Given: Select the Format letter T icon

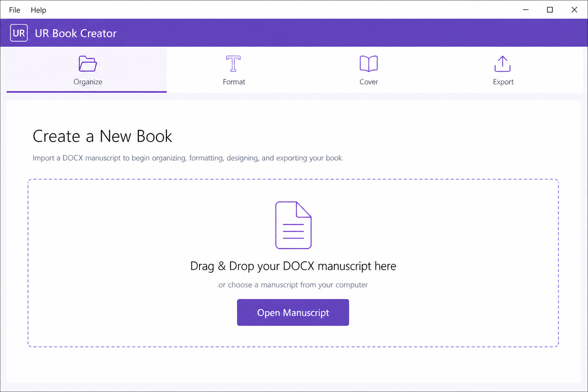Looking at the screenshot, I should pyautogui.click(x=234, y=64).
